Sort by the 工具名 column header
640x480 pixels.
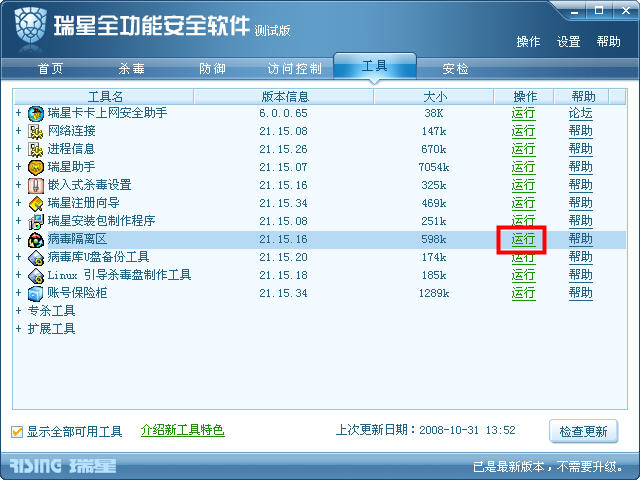pyautogui.click(x=104, y=97)
